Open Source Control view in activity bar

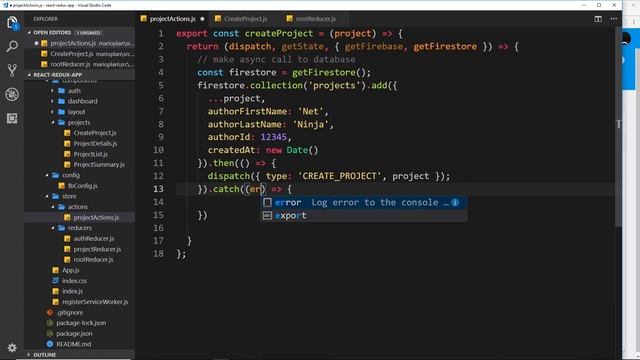[12, 70]
